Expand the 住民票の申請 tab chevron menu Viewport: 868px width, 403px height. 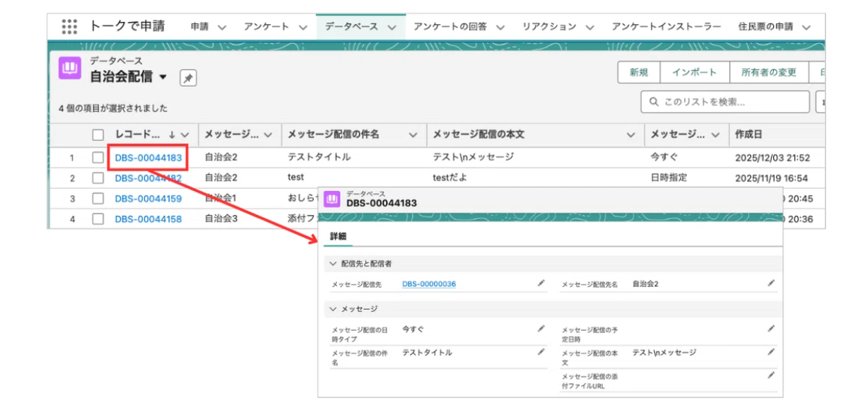pos(807,27)
